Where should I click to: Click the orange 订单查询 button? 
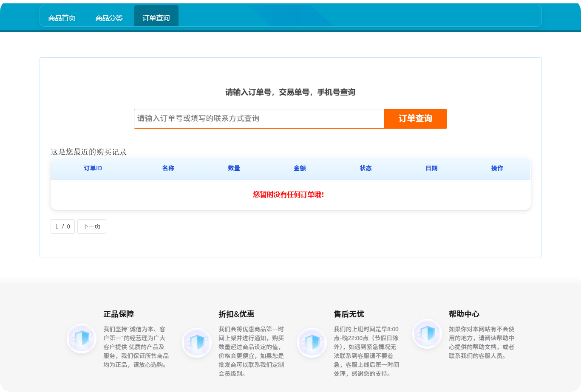[x=416, y=118]
